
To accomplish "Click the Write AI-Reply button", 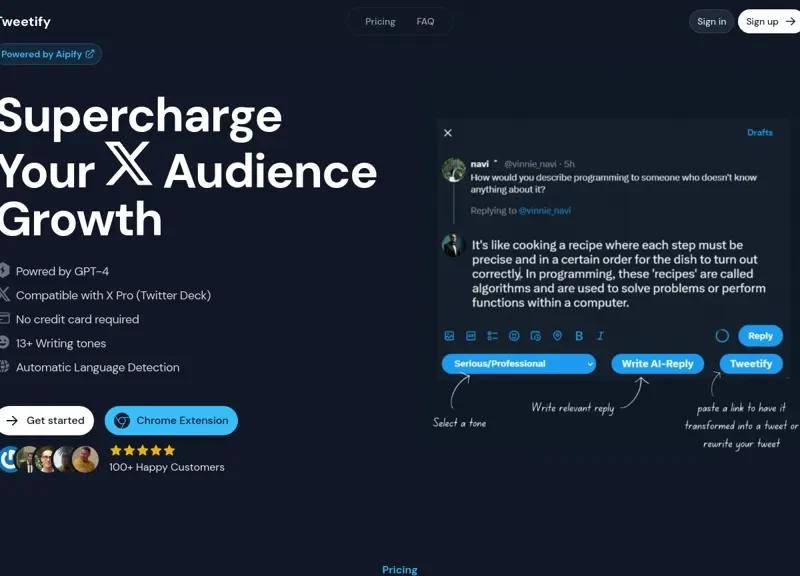I will (657, 364).
